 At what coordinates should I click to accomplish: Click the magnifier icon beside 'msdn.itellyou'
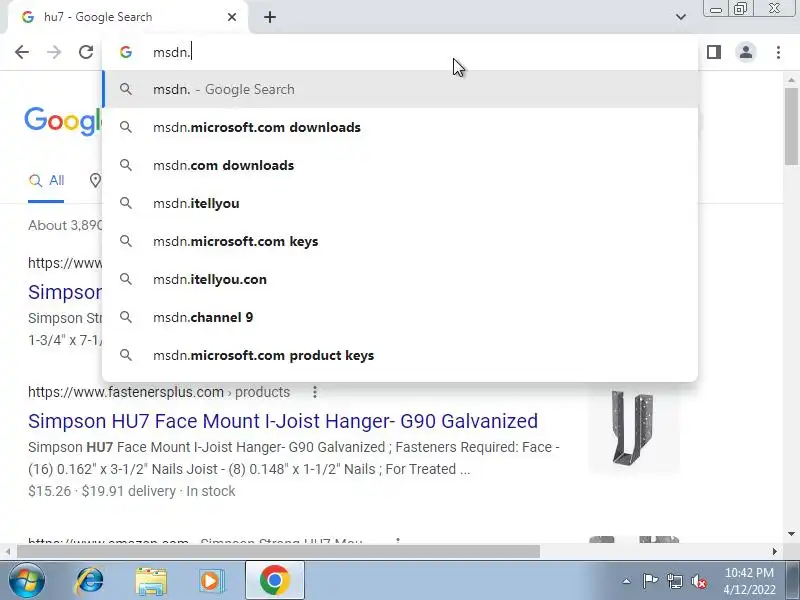[x=126, y=203]
